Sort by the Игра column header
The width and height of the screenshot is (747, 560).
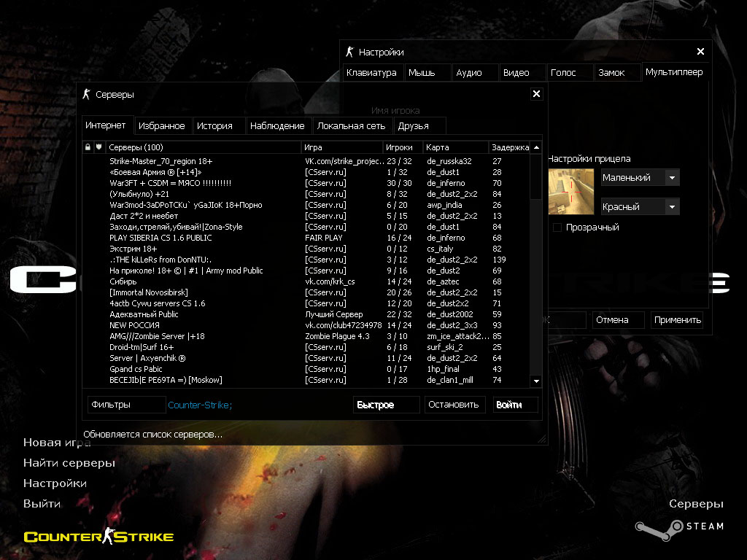click(x=342, y=147)
